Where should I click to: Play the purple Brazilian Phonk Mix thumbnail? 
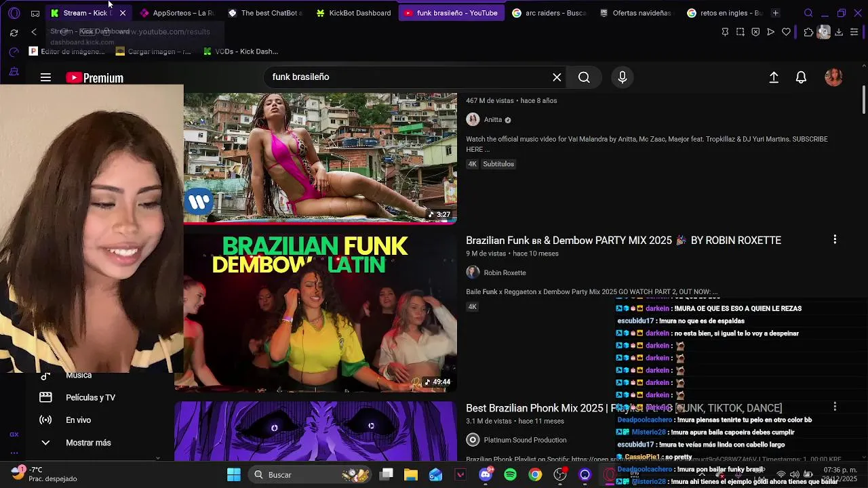pos(316,431)
